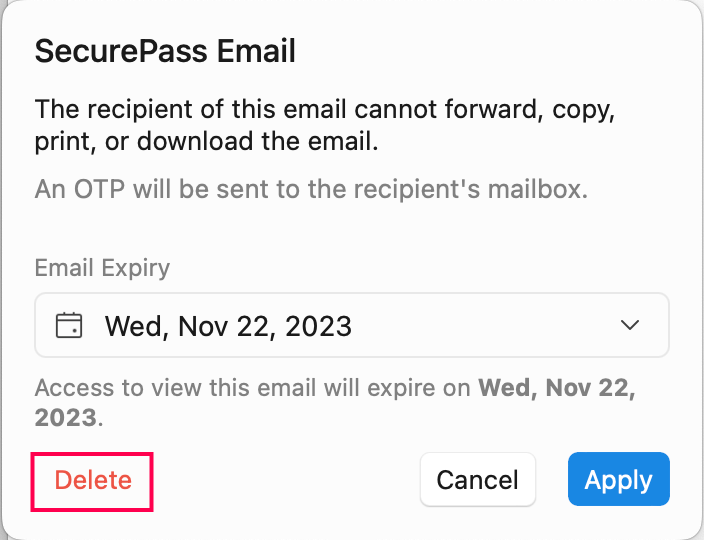Dismiss the dialog with Cancel
This screenshot has width=704, height=540.
pos(478,480)
